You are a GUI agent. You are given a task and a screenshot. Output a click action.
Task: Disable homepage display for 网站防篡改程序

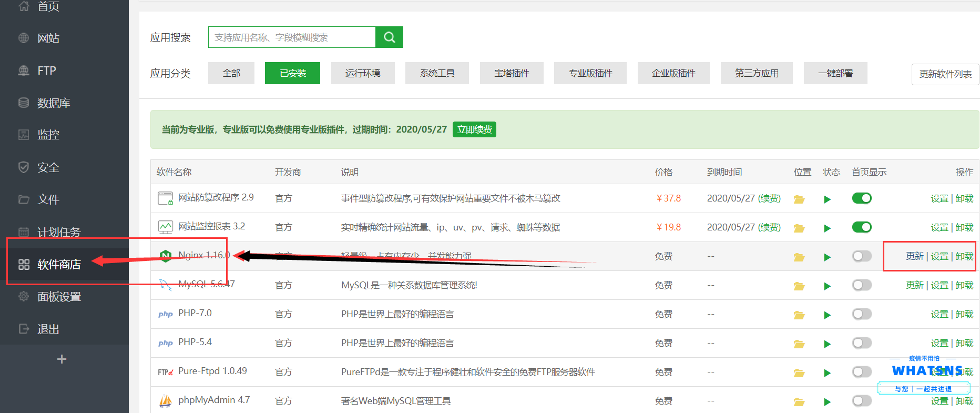click(862, 198)
